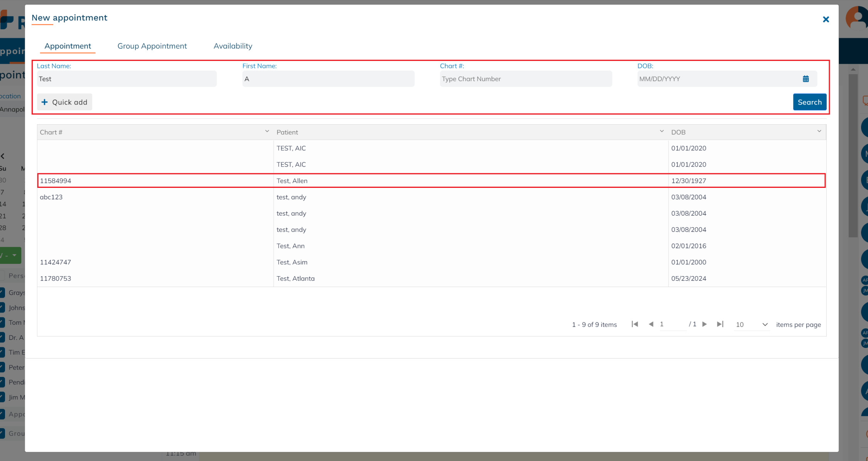This screenshot has width=868, height=461.
Task: Go to next page of results
Action: coord(704,324)
